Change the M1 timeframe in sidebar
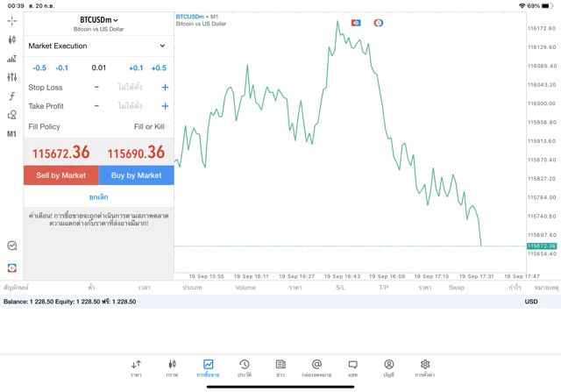Image resolution: width=561 pixels, height=392 pixels. click(x=11, y=134)
